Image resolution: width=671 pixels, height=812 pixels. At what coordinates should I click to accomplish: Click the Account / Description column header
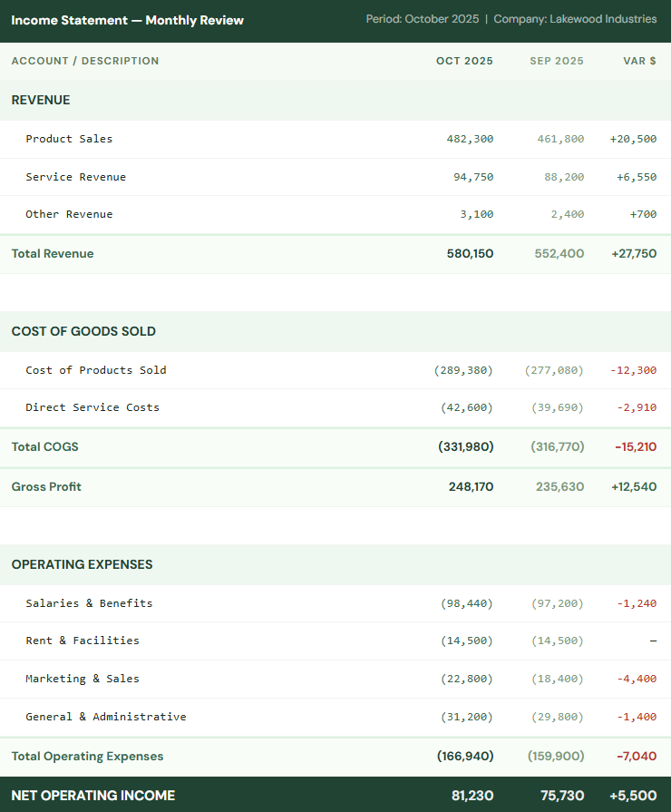[85, 61]
